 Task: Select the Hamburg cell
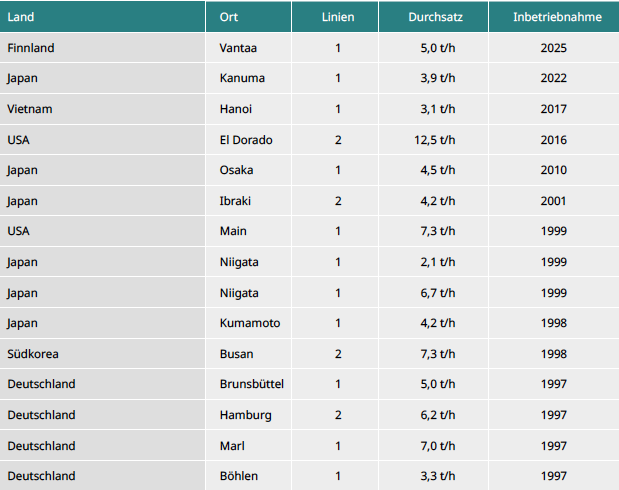pyautogui.click(x=245, y=415)
